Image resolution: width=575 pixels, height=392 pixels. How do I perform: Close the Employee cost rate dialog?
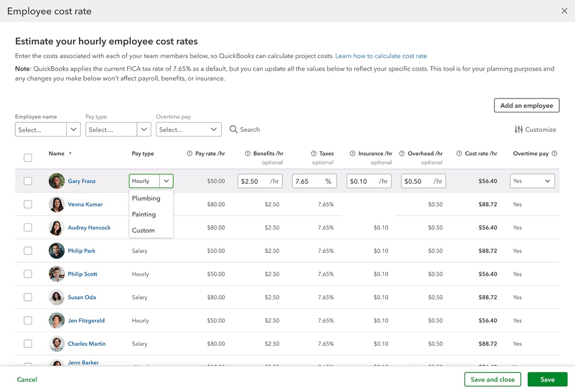click(564, 11)
